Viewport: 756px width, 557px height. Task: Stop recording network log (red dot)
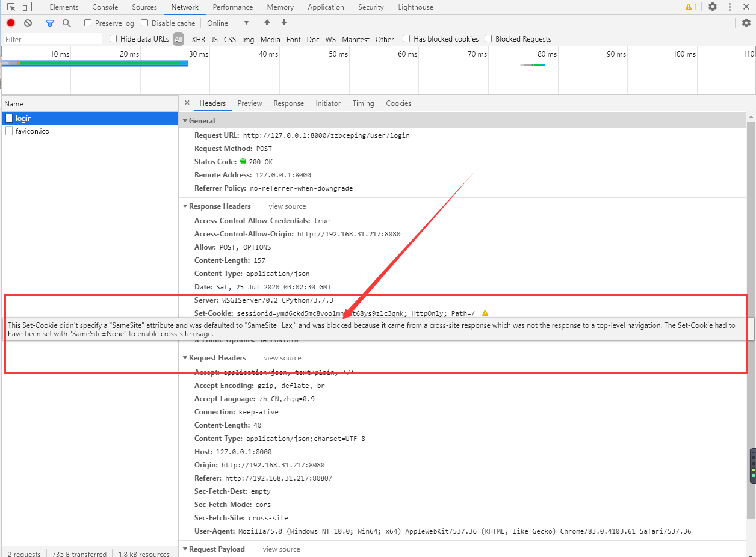click(11, 23)
